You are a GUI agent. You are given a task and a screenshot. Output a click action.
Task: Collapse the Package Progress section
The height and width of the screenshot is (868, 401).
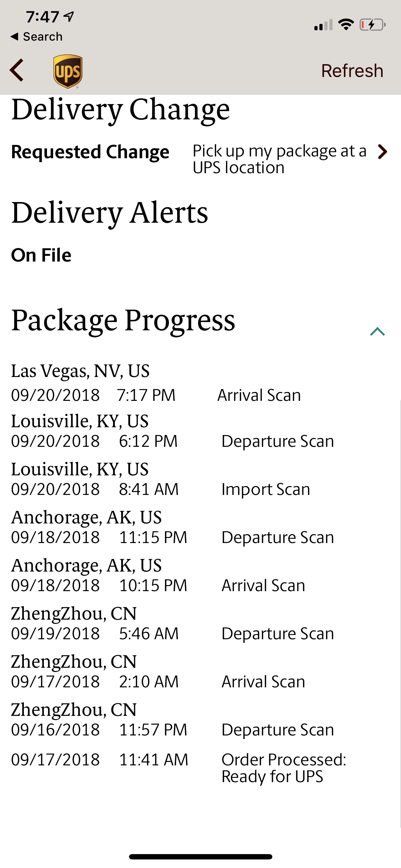(377, 332)
